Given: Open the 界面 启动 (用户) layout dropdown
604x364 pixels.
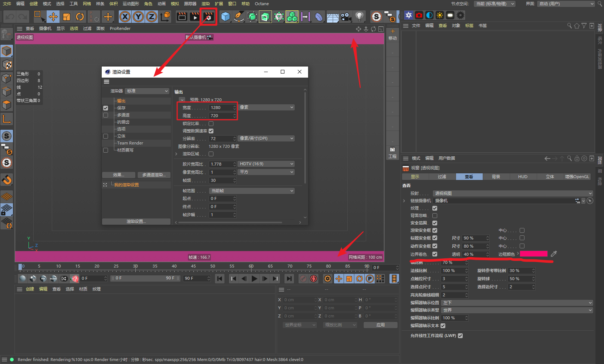Looking at the screenshot, I should click(x=566, y=4).
